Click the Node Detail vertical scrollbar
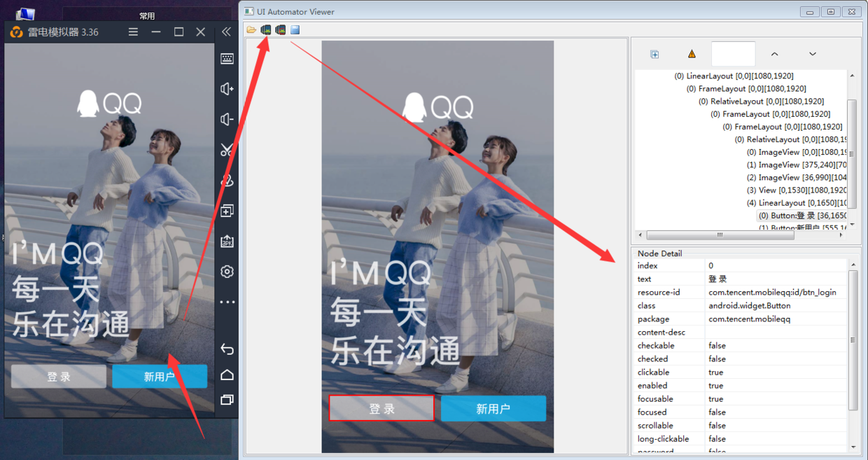The width and height of the screenshot is (868, 460). [852, 340]
